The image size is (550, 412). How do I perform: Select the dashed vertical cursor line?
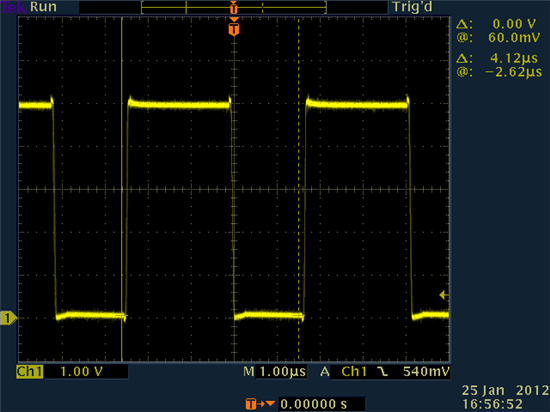tap(299, 189)
